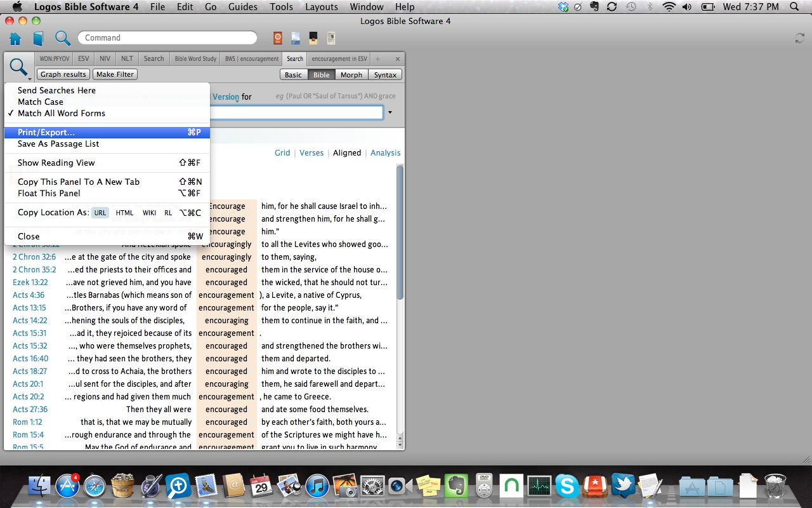Screen dimensions: 812x508
Task: Open the Ezek 13:22 reference link
Action: [x=30, y=283]
